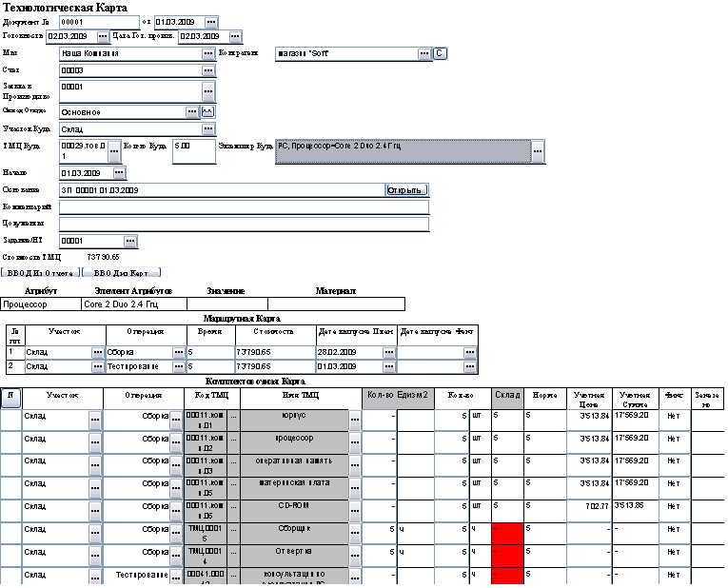The height and width of the screenshot is (588, 728).
Task: Open lookup beside Участок Куда Склад field
Action: pyautogui.click(x=208, y=129)
